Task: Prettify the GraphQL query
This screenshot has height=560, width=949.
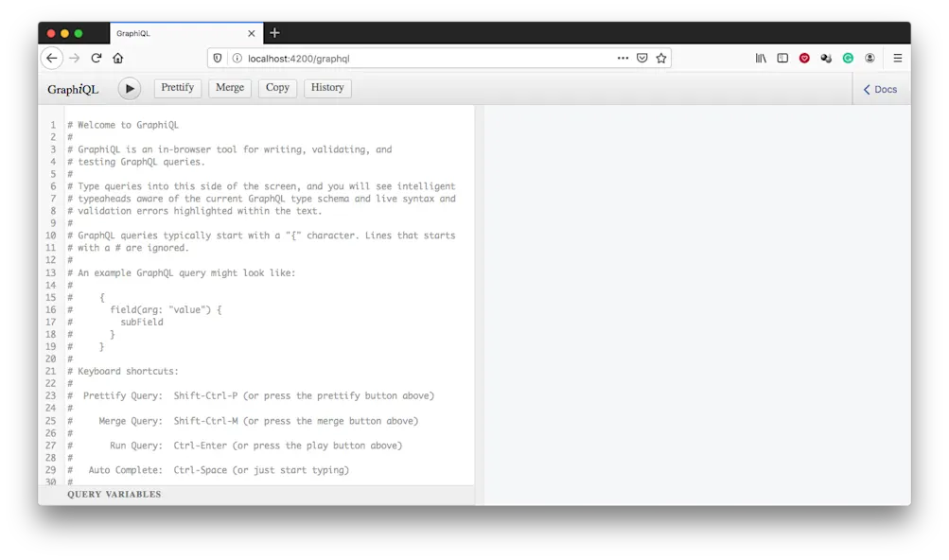Action: click(177, 88)
